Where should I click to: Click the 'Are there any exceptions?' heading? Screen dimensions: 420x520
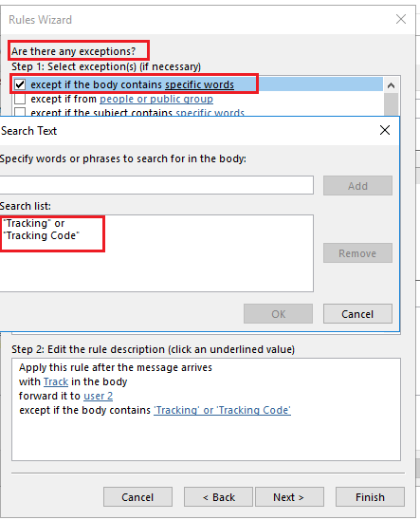pyautogui.click(x=74, y=51)
